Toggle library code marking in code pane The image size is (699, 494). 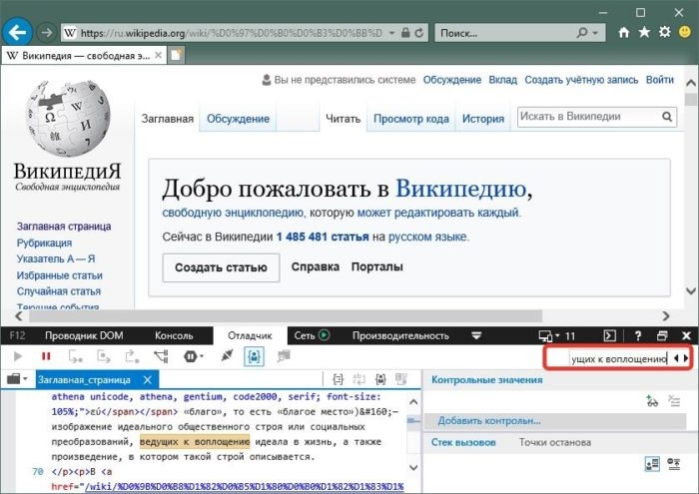(380, 379)
